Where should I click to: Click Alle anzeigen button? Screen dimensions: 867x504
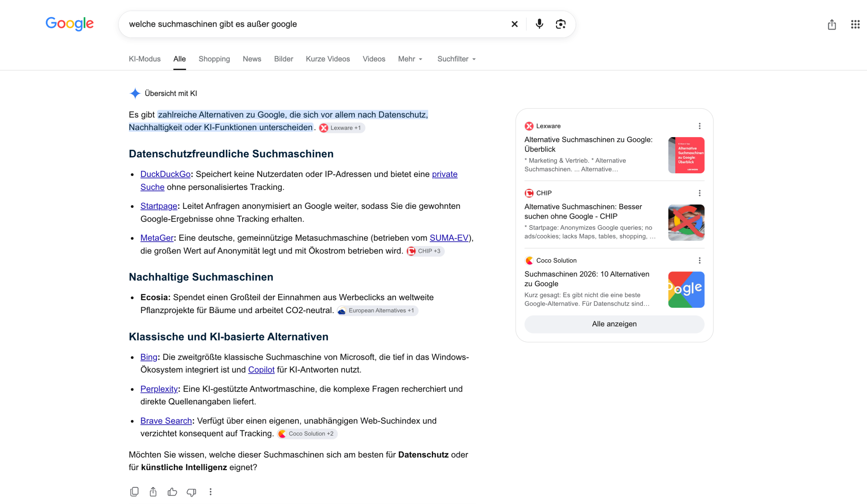[614, 324]
